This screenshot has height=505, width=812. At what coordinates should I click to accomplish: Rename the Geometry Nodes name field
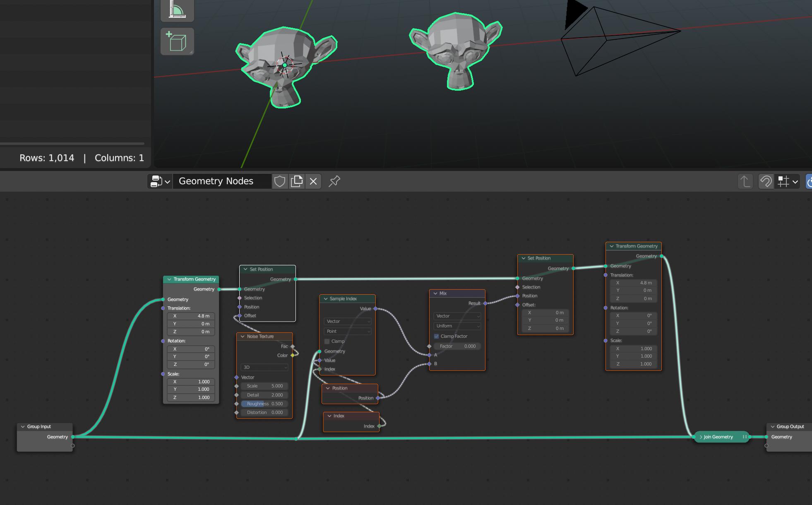(222, 181)
